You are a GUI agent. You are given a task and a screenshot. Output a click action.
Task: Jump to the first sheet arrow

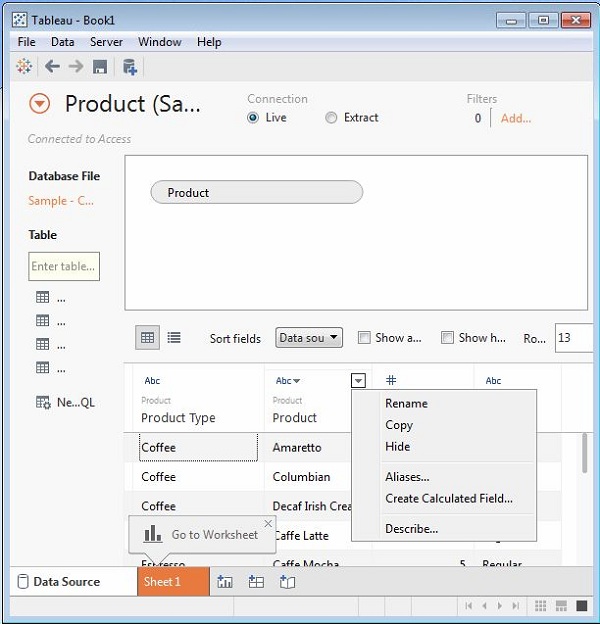[469, 606]
